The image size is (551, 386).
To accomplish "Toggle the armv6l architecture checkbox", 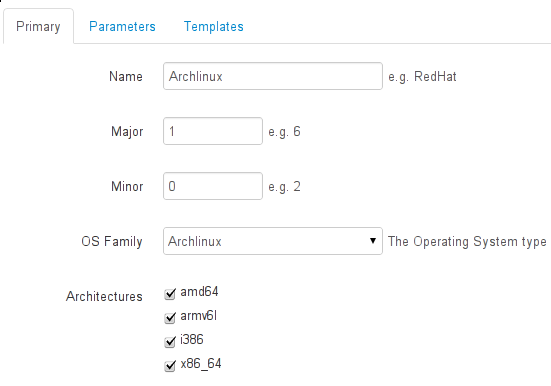I will click(x=170, y=317).
